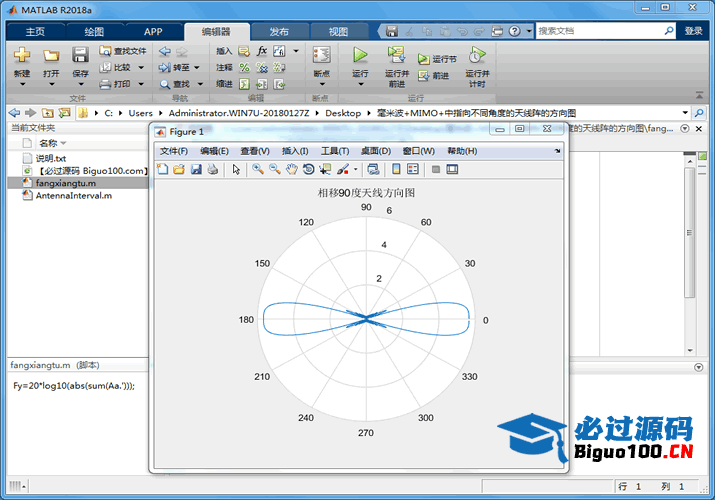Open the New (新建) dropdown arrow

pyautogui.click(x=22, y=84)
